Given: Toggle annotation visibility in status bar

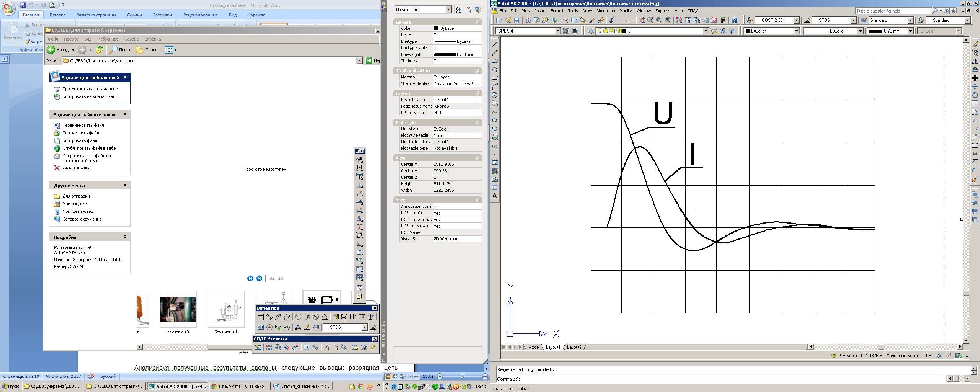Looking at the screenshot, I should (939, 356).
